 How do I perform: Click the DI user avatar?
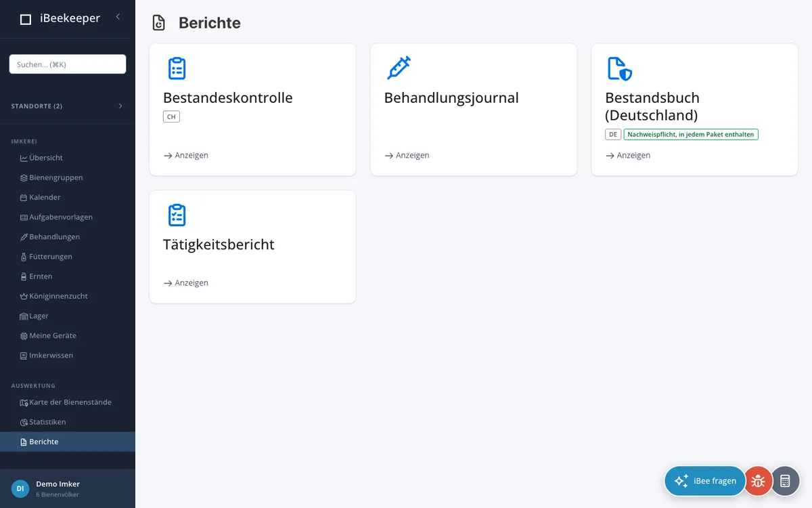[x=20, y=488]
